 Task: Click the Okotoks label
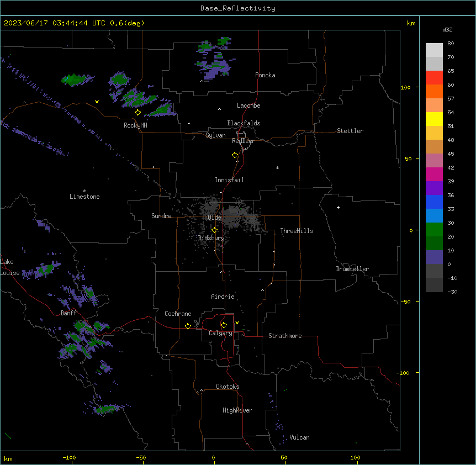coord(228,387)
